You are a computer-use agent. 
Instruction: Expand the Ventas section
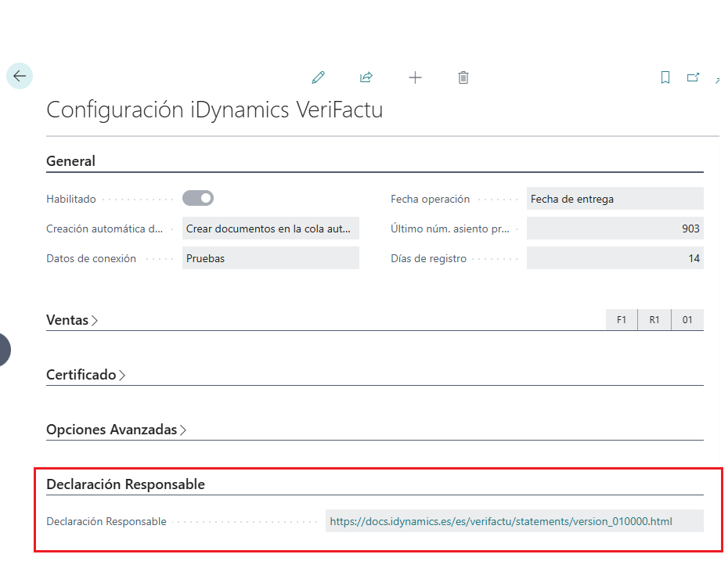(72, 320)
